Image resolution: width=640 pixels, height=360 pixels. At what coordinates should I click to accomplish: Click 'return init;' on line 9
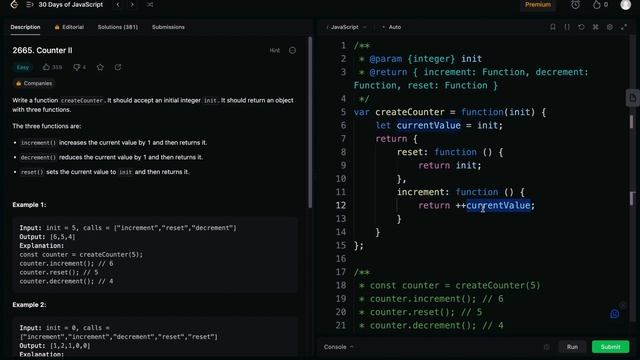coord(450,165)
